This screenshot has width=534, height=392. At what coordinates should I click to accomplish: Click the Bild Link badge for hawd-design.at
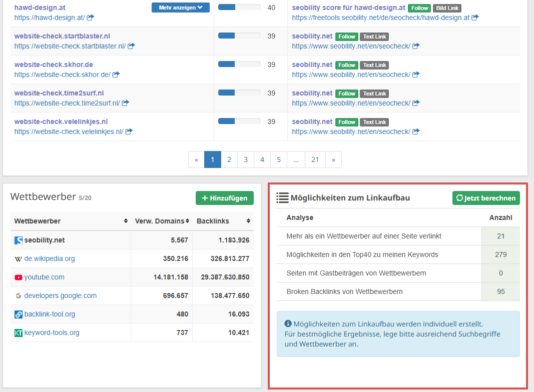point(447,8)
